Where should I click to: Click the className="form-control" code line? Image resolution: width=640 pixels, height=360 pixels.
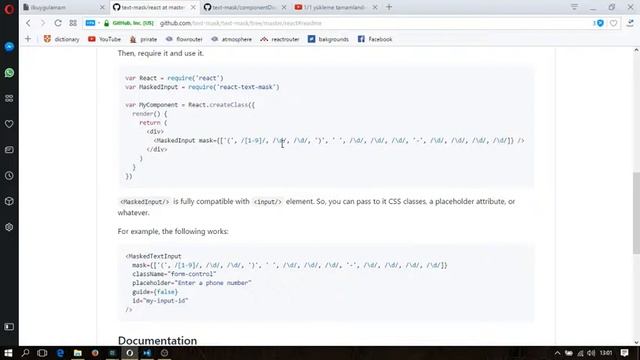pyautogui.click(x=174, y=274)
